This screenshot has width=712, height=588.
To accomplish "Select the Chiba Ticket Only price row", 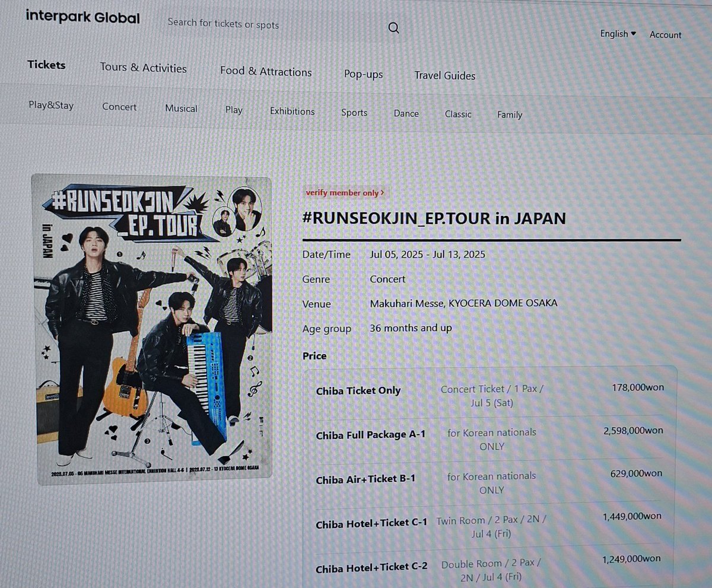I will pos(490,395).
